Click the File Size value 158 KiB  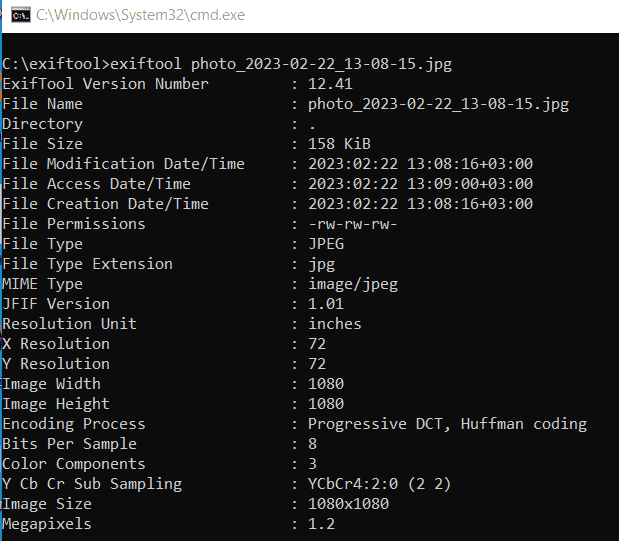(x=340, y=144)
